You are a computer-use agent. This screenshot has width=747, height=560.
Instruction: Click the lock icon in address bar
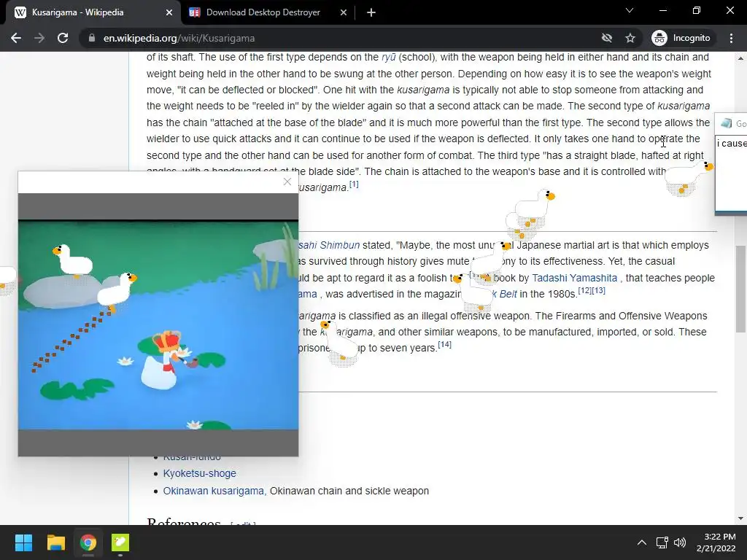[x=92, y=38]
